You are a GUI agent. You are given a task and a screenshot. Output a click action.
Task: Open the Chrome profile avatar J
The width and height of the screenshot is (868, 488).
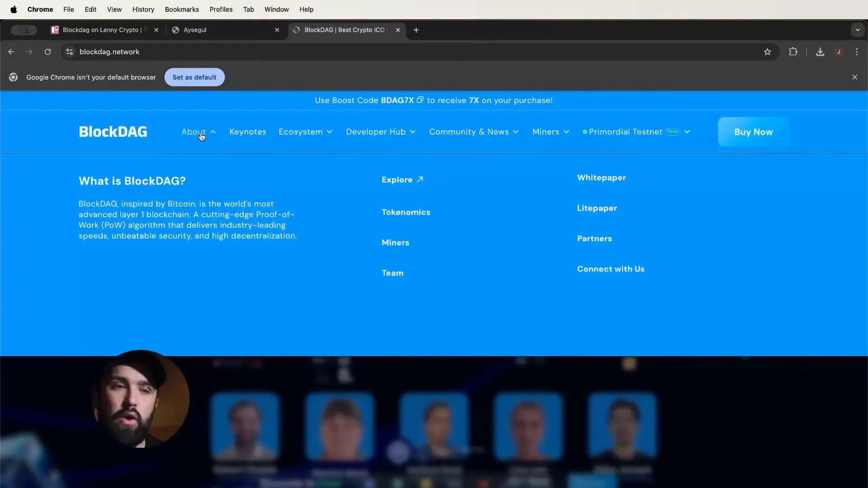[839, 52]
